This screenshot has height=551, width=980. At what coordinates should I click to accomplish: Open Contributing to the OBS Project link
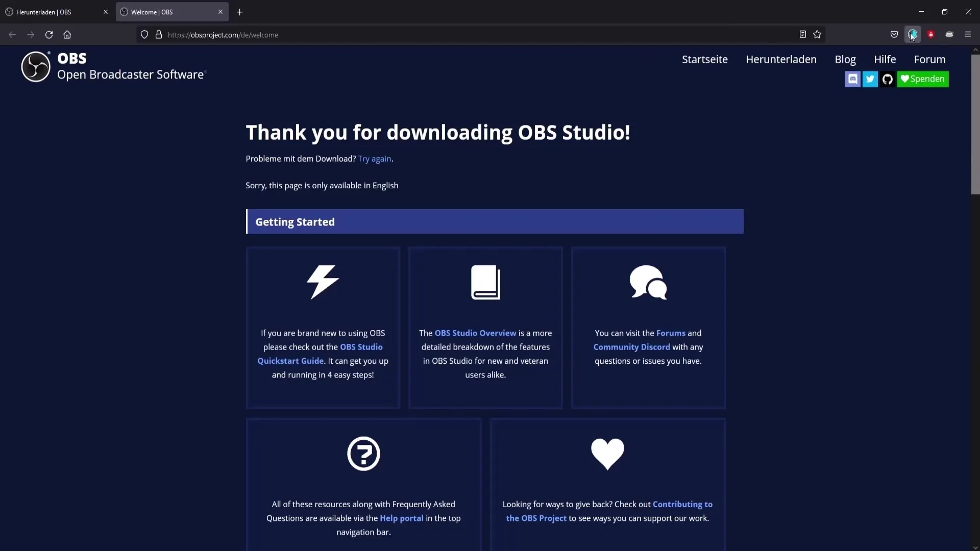point(609,511)
